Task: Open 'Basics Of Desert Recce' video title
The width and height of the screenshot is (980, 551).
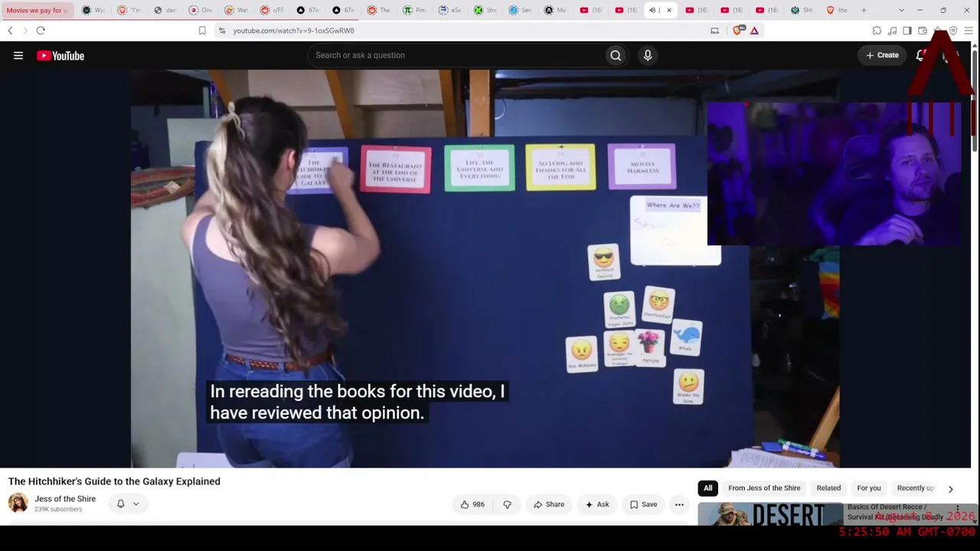Action: 896,512
